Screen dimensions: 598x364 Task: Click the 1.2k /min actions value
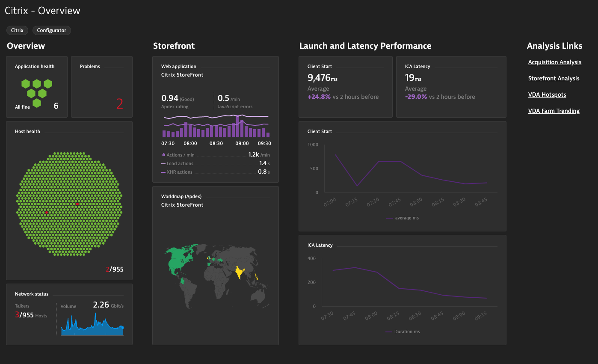259,155
